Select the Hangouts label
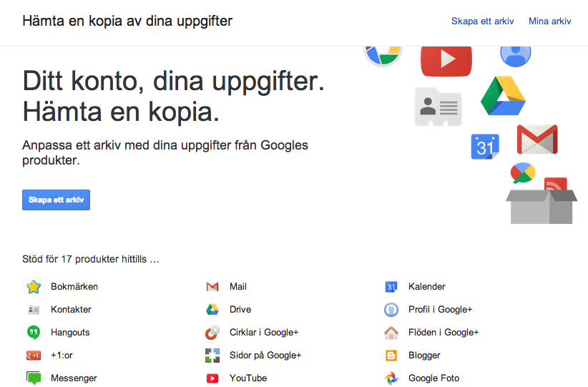The height and width of the screenshot is (387, 588). (70, 333)
